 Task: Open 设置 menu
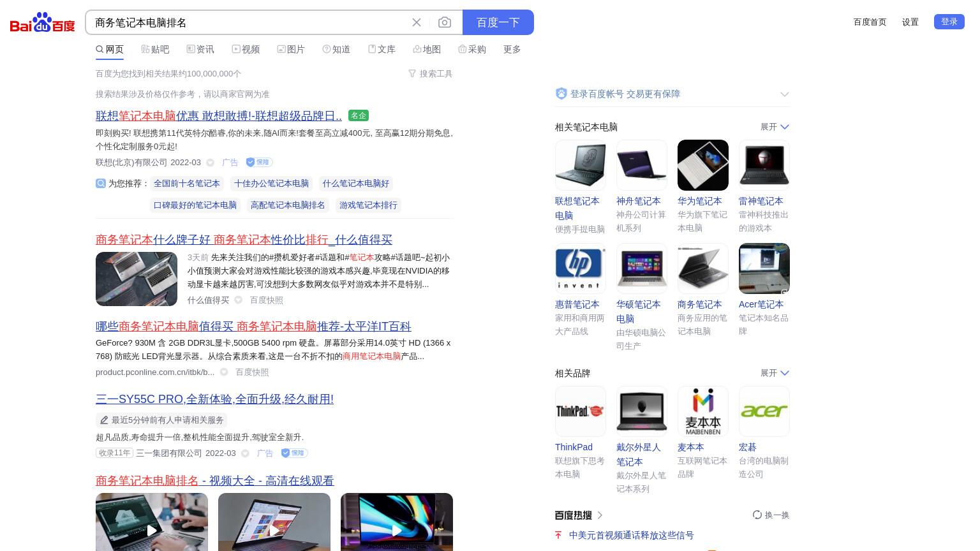point(910,22)
